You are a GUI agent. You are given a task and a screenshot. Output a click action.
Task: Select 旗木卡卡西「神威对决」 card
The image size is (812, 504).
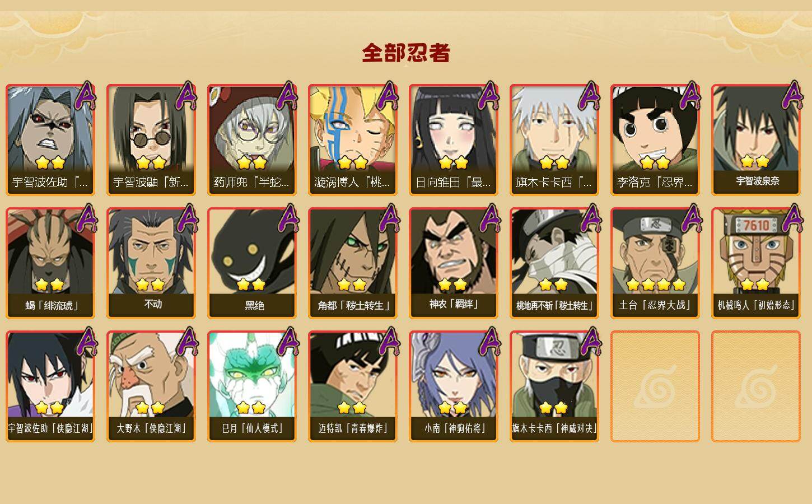click(x=554, y=386)
